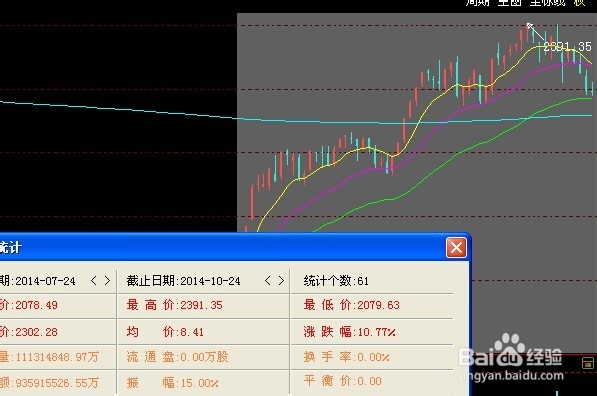Select the start date 2014-07-24 value
The image size is (597, 396).
tap(45, 281)
